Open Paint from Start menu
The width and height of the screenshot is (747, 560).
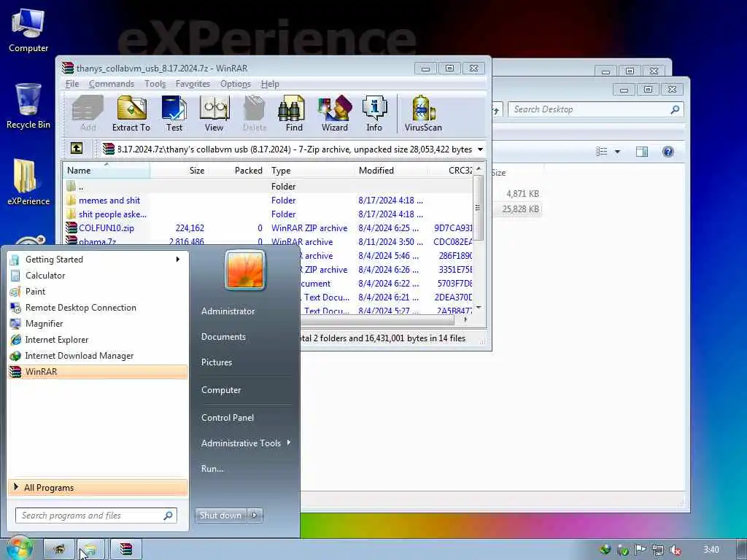coord(98,292)
